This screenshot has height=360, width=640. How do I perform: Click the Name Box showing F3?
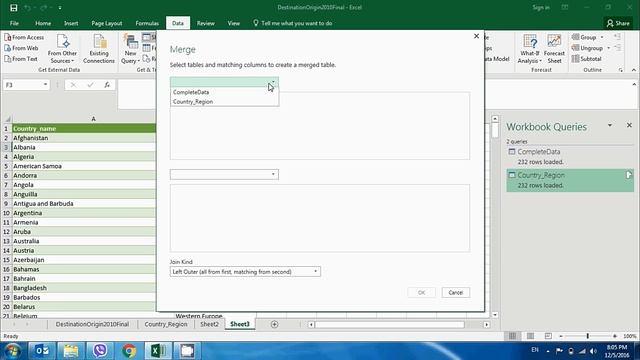tap(22, 85)
